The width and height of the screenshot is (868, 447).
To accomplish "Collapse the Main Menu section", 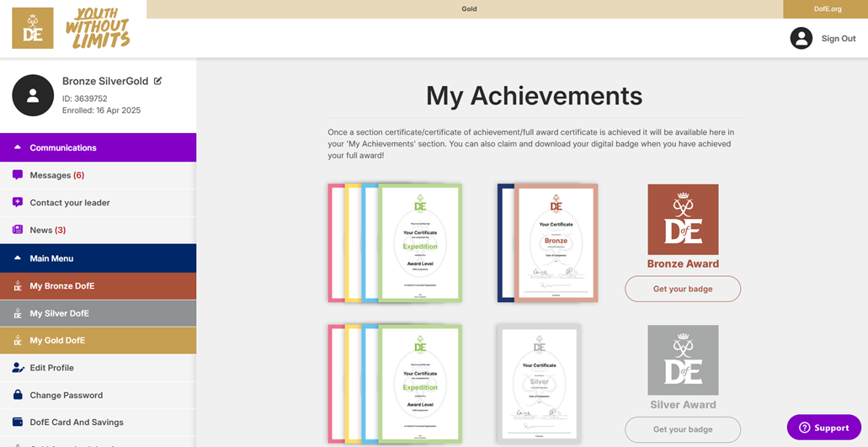I will click(x=18, y=258).
